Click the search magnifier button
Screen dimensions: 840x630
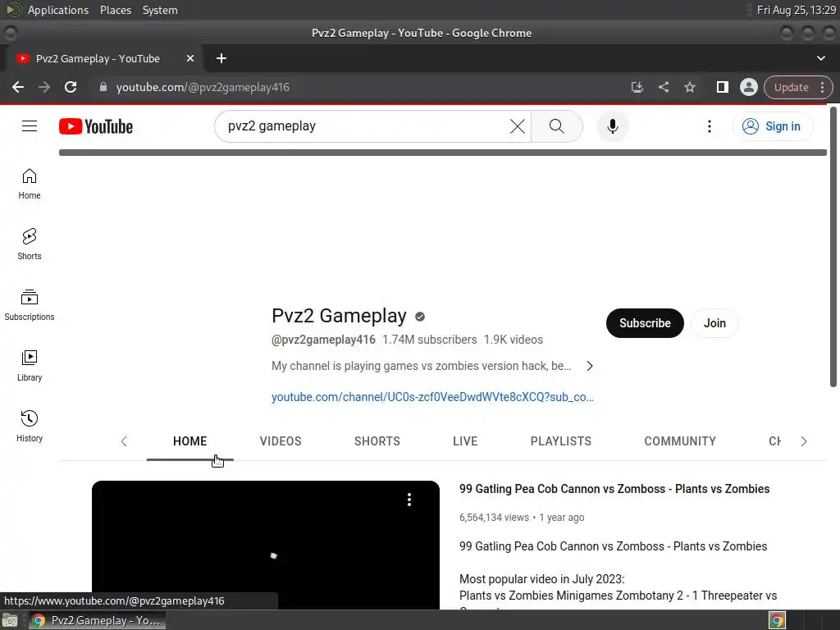tap(557, 126)
